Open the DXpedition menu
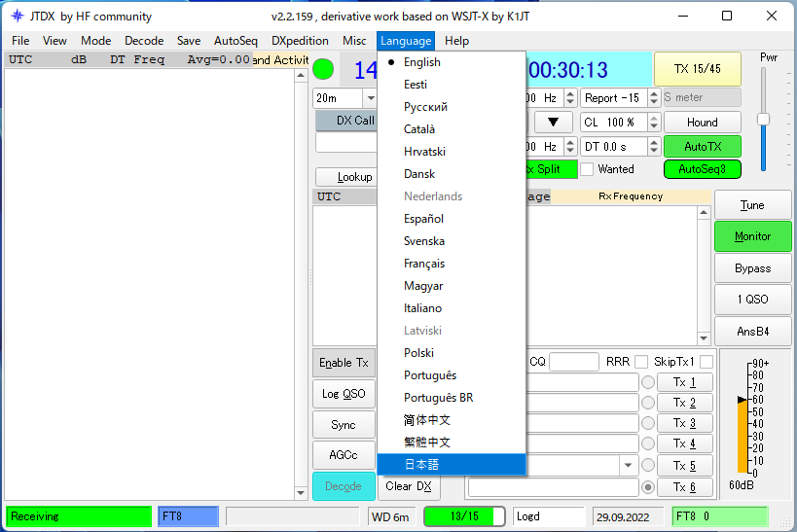Image resolution: width=797 pixels, height=532 pixels. 300,41
